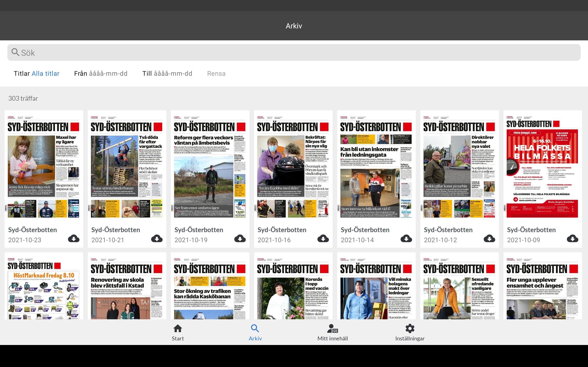
Task: Select the Arkiv tab in bottom bar
Action: click(255, 333)
